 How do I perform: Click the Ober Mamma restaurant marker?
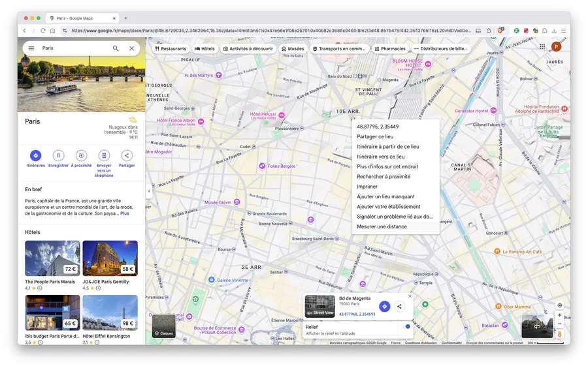(x=498, y=306)
